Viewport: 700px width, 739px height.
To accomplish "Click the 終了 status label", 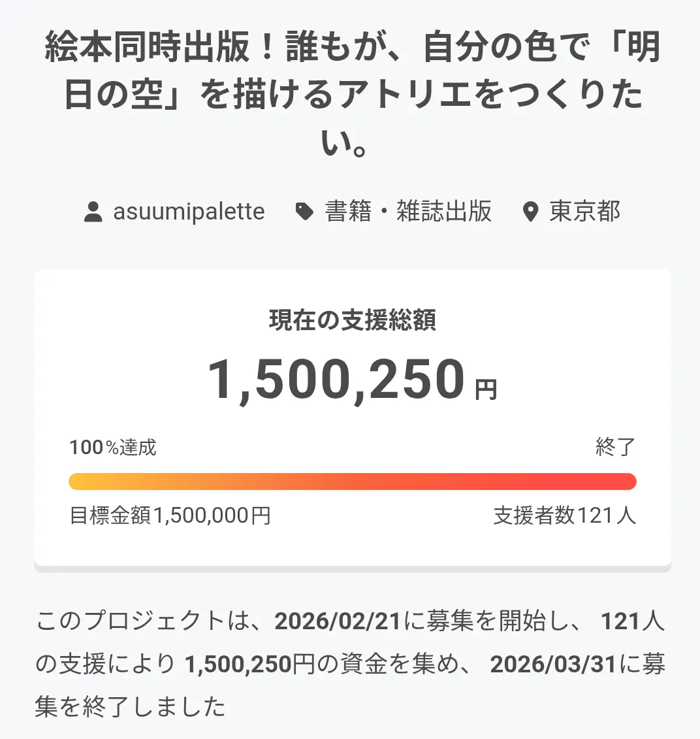I will [x=615, y=448].
